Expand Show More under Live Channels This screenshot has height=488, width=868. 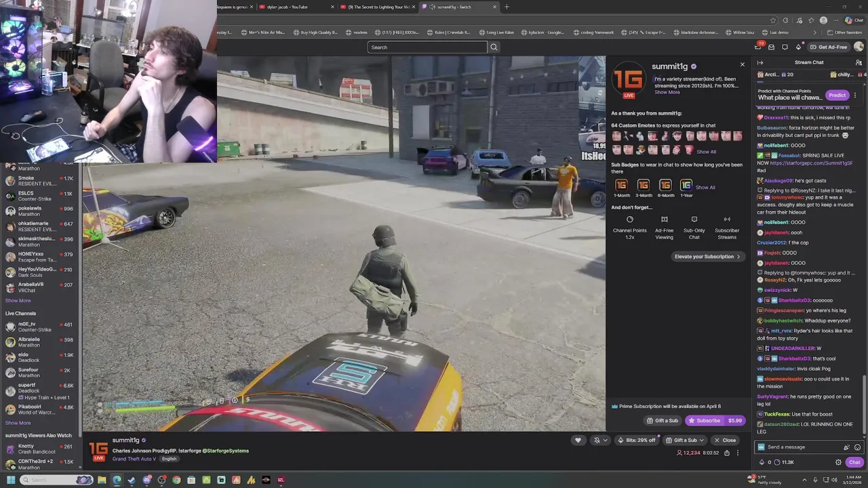click(x=18, y=423)
